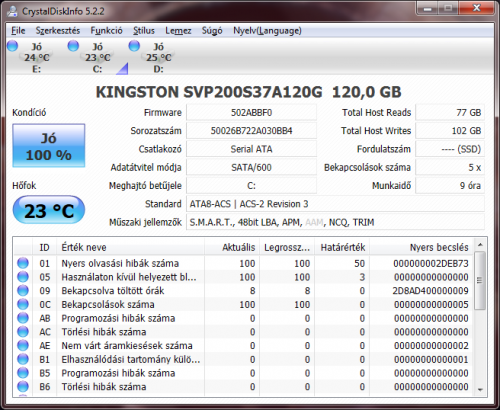The image size is (500, 410).
Task: Click status orb for attribute AE
Action: pyautogui.click(x=23, y=345)
